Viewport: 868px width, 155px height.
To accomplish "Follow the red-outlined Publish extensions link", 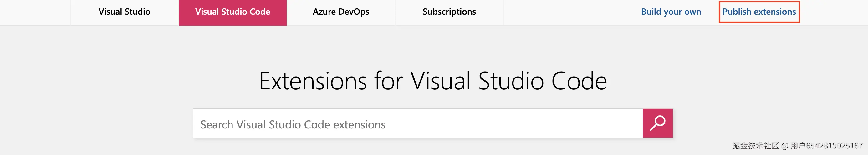I will (x=759, y=12).
